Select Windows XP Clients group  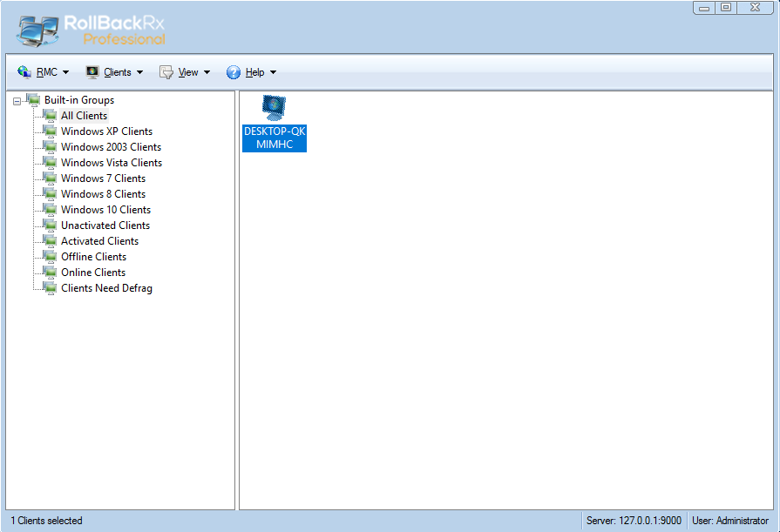click(106, 131)
